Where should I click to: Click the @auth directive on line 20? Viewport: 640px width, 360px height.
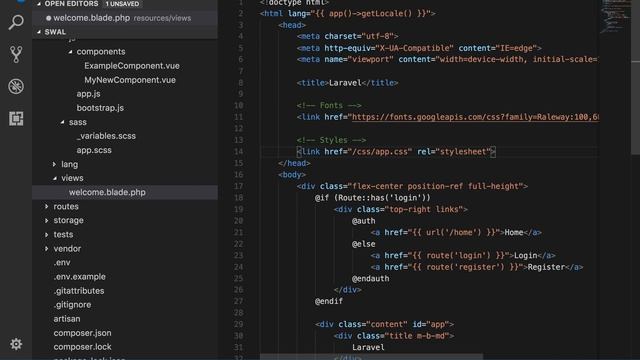click(363, 221)
